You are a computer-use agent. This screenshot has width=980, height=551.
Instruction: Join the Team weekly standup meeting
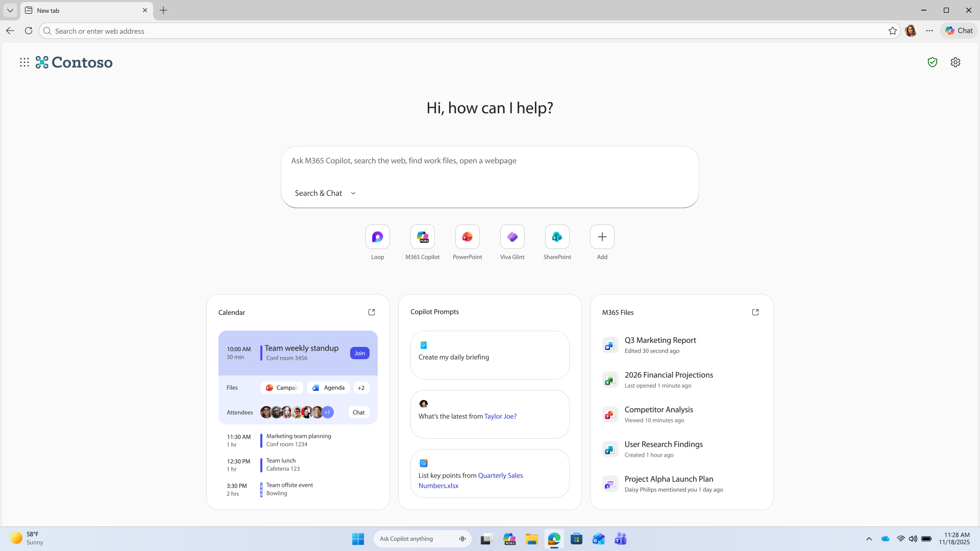pos(359,353)
